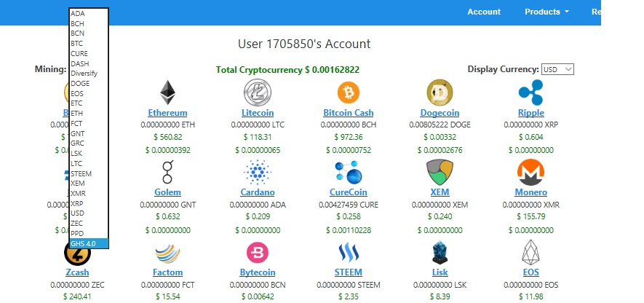Click the XEM shield logo icon
This screenshot has width=644, height=303.
[440, 172]
